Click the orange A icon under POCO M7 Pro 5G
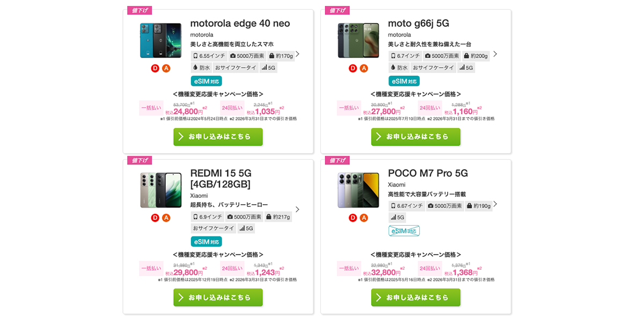Screen dimensions: 644x316 tap(364, 218)
